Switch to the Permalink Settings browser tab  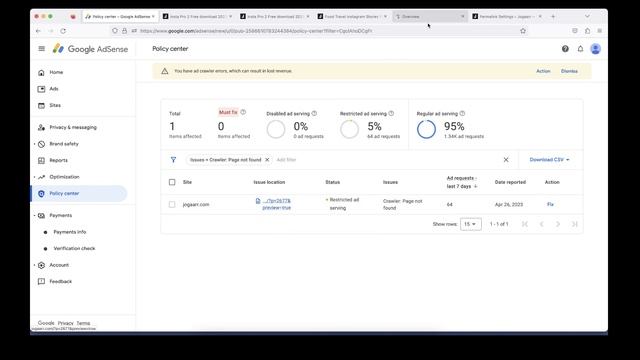coord(507,16)
